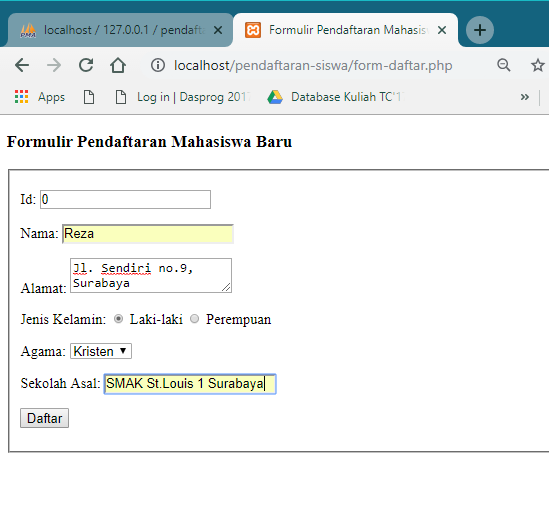Grab the Alamat textarea resize handle
The width and height of the screenshot is (549, 526).
pos(227,288)
